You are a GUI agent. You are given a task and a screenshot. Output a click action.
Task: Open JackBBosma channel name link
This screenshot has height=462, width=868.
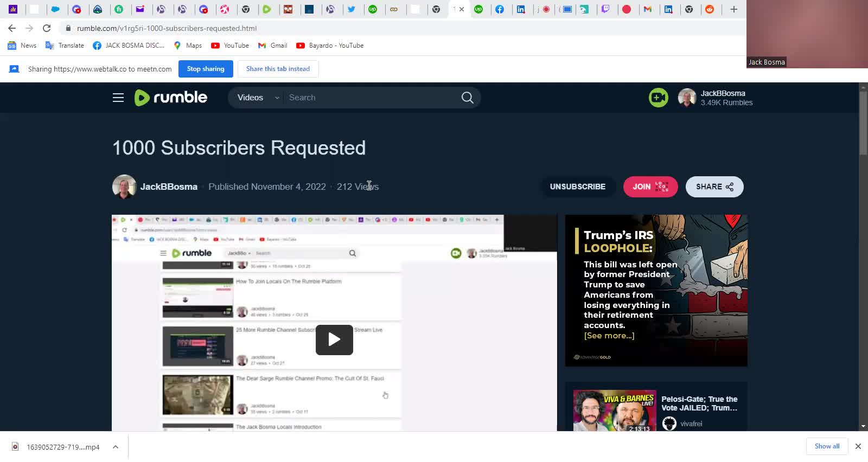[169, 187]
